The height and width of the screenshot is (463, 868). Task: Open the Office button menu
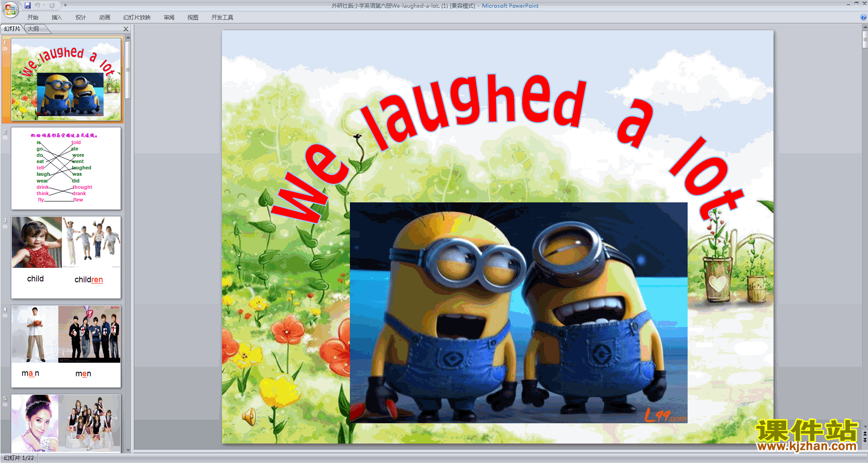tap(10, 9)
